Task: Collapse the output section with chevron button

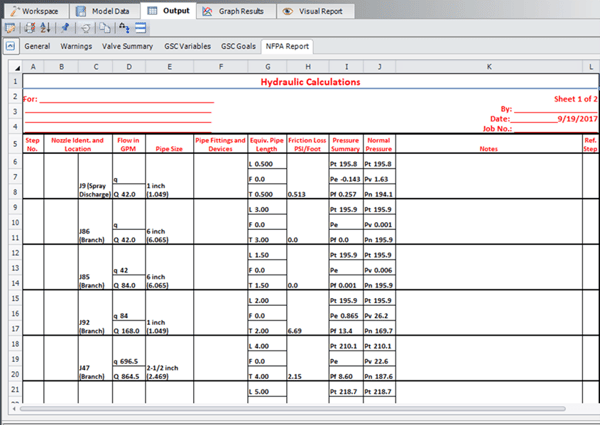Action: [10, 46]
